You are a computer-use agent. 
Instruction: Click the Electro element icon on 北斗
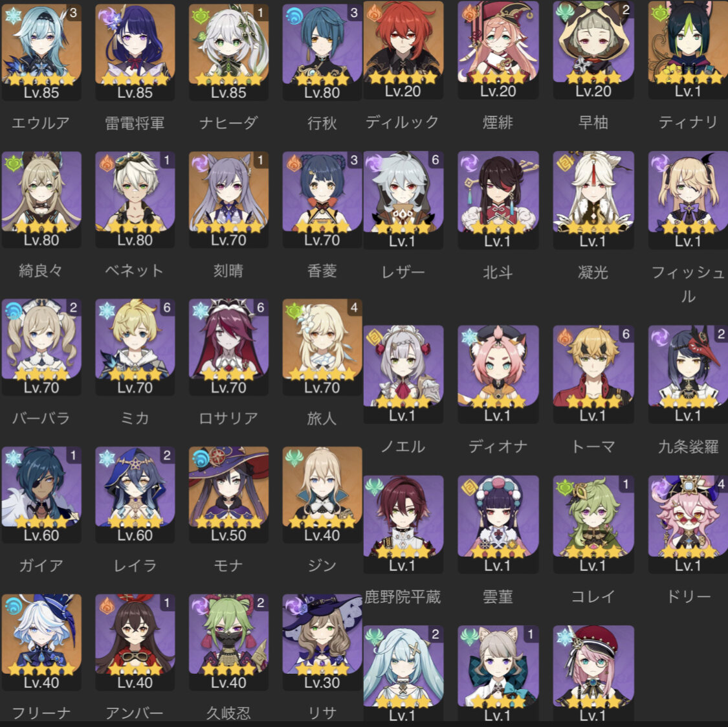point(469,162)
